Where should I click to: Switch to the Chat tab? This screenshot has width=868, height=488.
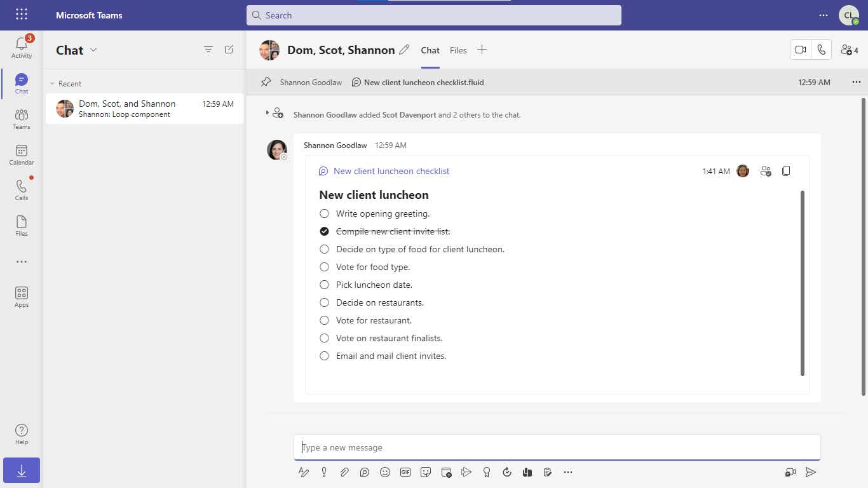coord(430,50)
